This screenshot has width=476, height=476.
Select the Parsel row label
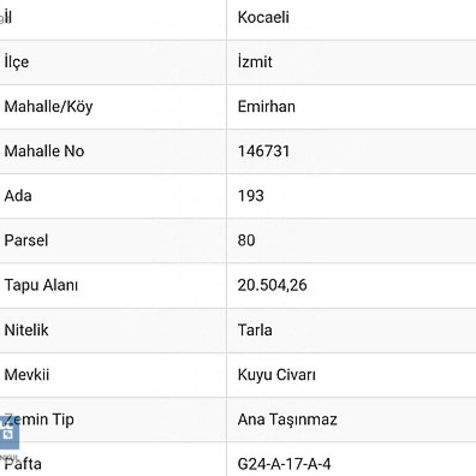[x=26, y=240]
